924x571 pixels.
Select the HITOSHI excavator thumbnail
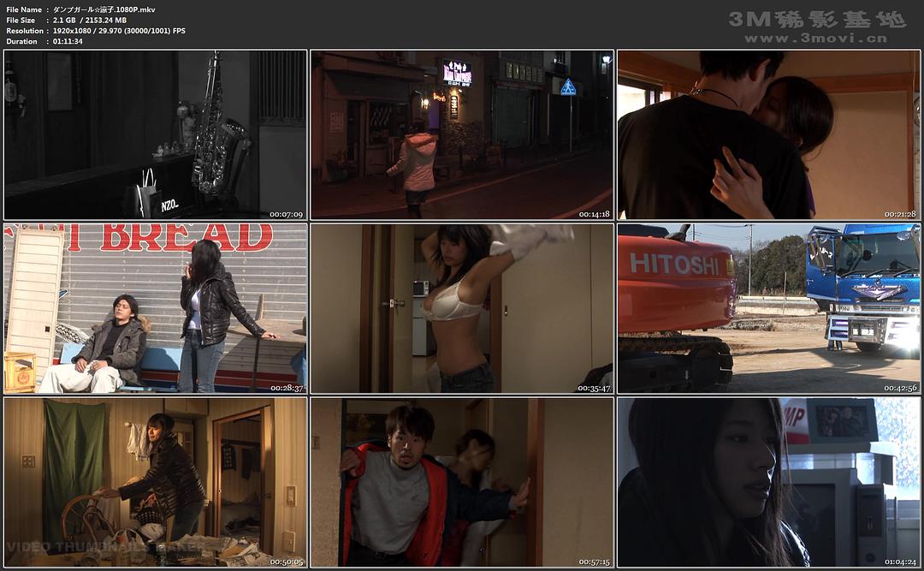pyautogui.click(x=767, y=308)
